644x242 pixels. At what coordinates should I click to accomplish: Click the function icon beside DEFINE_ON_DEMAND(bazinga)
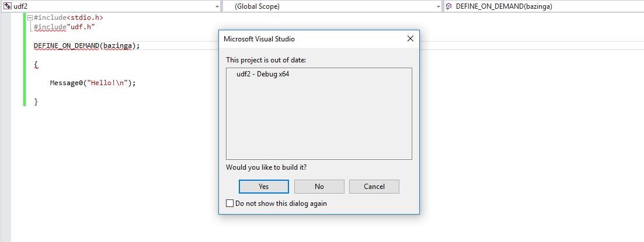[448, 6]
